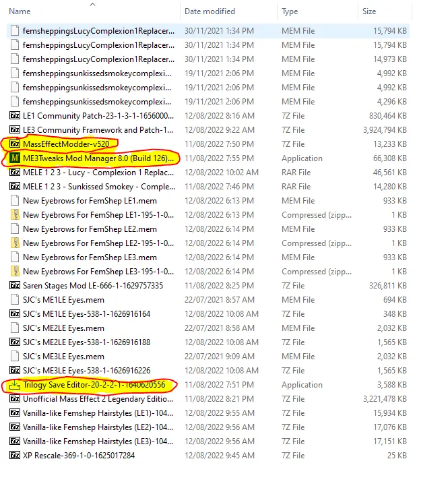Click 12/08/2022 9:45 AM date cell
This screenshot has height=488, width=448.
pyautogui.click(x=220, y=456)
